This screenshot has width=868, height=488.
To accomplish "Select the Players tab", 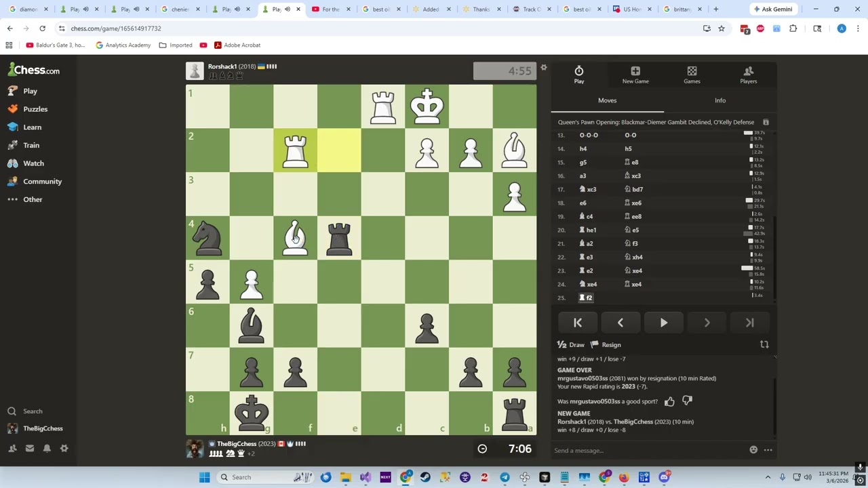I will click(749, 75).
